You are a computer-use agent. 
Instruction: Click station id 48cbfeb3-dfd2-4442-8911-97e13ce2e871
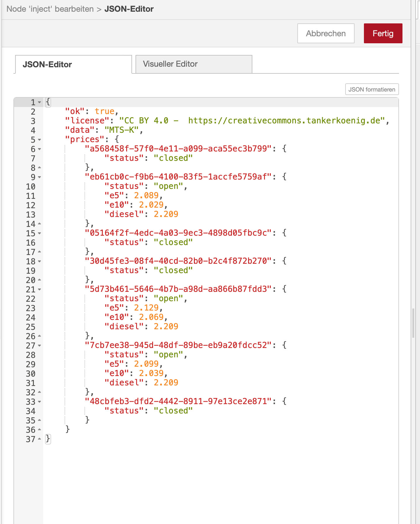[x=178, y=401]
